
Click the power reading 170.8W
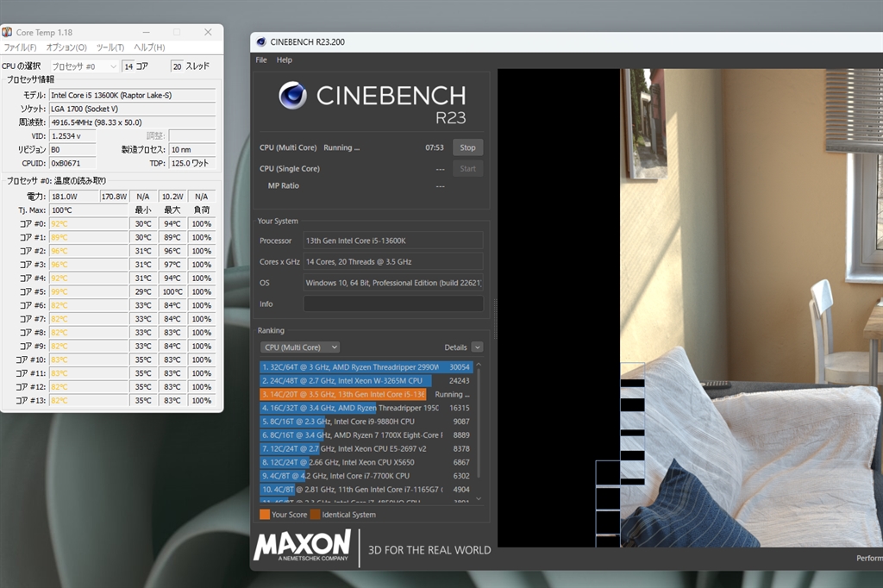[115, 197]
